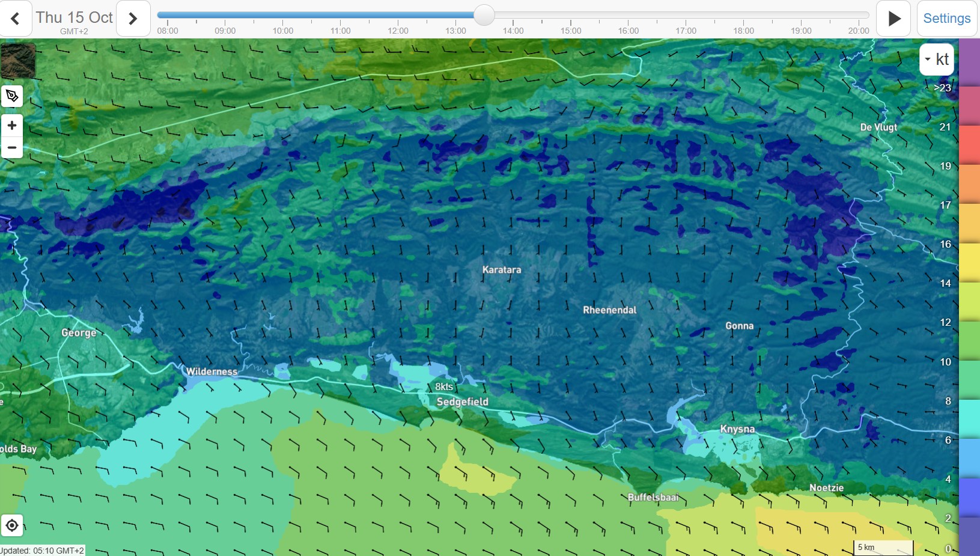The width and height of the screenshot is (980, 556).
Task: Click the cyan 8 kt legend swatch
Action: point(969,419)
